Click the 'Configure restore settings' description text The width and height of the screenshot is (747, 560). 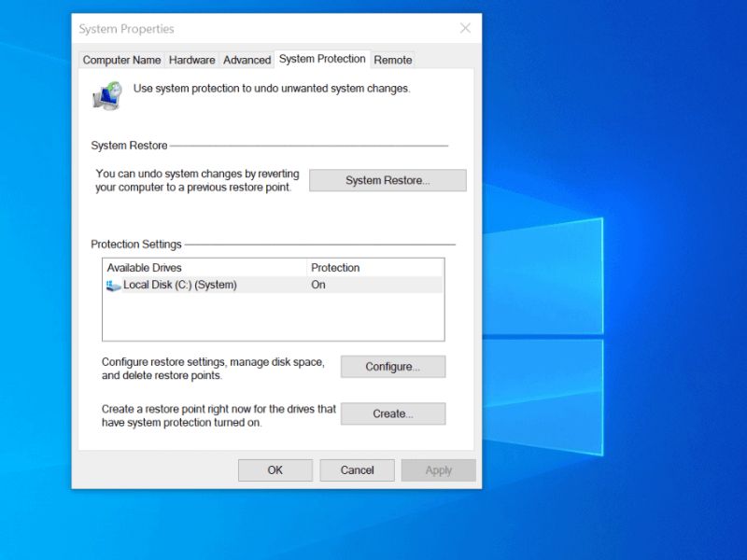tap(213, 369)
